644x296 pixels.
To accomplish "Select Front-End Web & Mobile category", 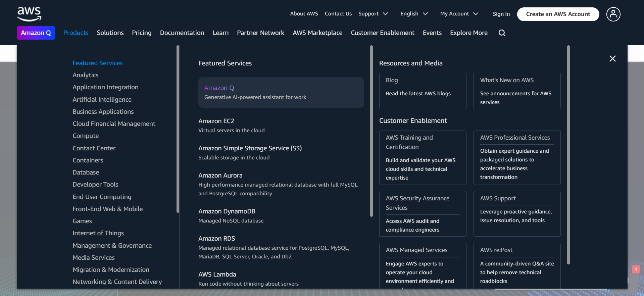I will click(x=108, y=209).
